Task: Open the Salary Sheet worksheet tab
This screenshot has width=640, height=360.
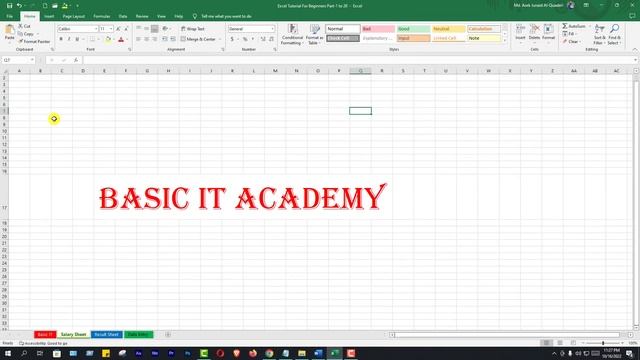Action: point(73,334)
